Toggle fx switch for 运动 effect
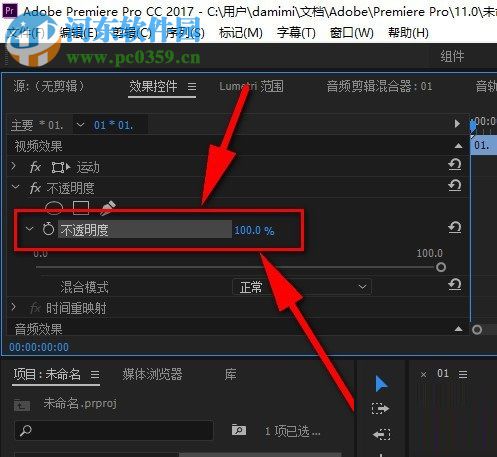The width and height of the screenshot is (497, 457). point(35,167)
